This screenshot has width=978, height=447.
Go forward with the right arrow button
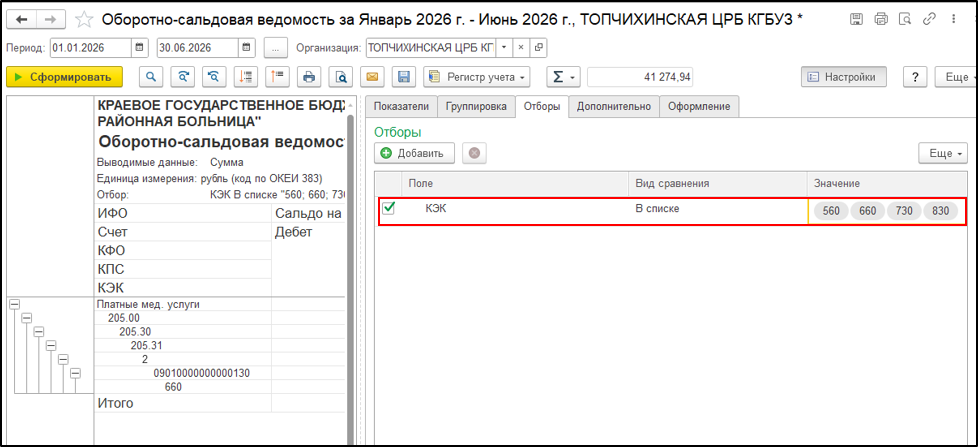point(51,20)
